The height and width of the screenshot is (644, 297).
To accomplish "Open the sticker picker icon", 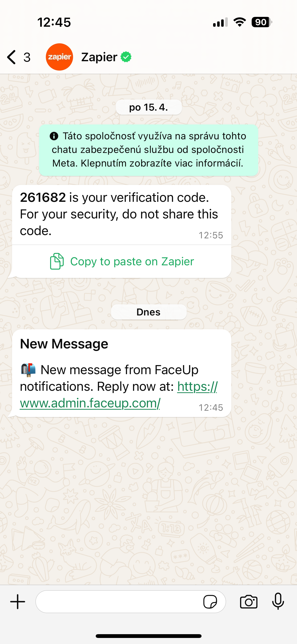I will [210, 602].
